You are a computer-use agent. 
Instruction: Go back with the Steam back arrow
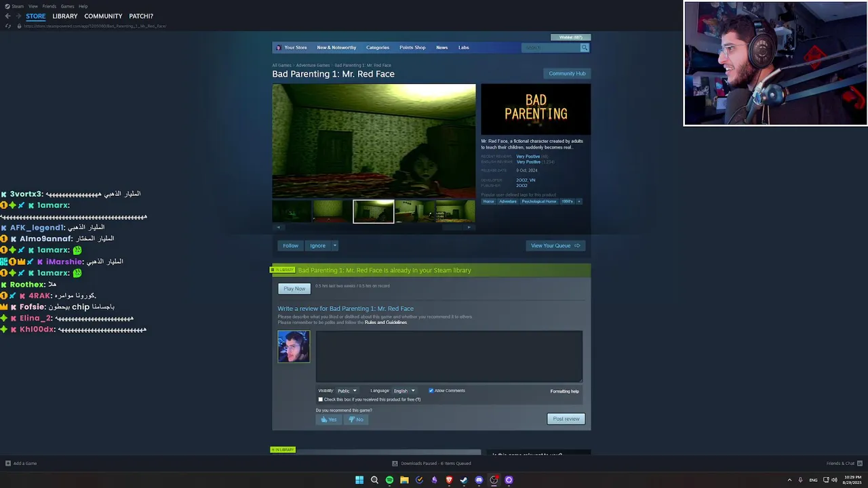click(x=7, y=16)
